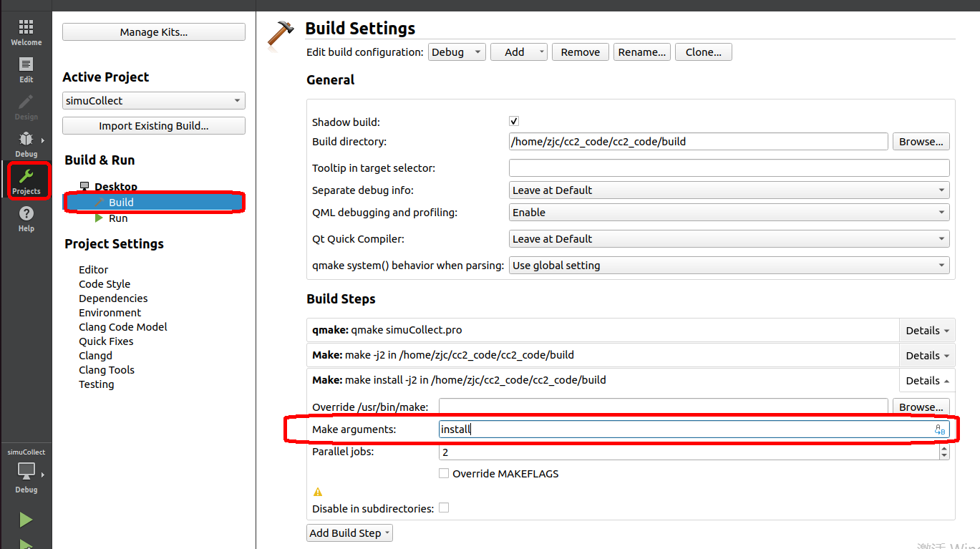Click the warning triangle icon
The image size is (980, 549).
(318, 492)
